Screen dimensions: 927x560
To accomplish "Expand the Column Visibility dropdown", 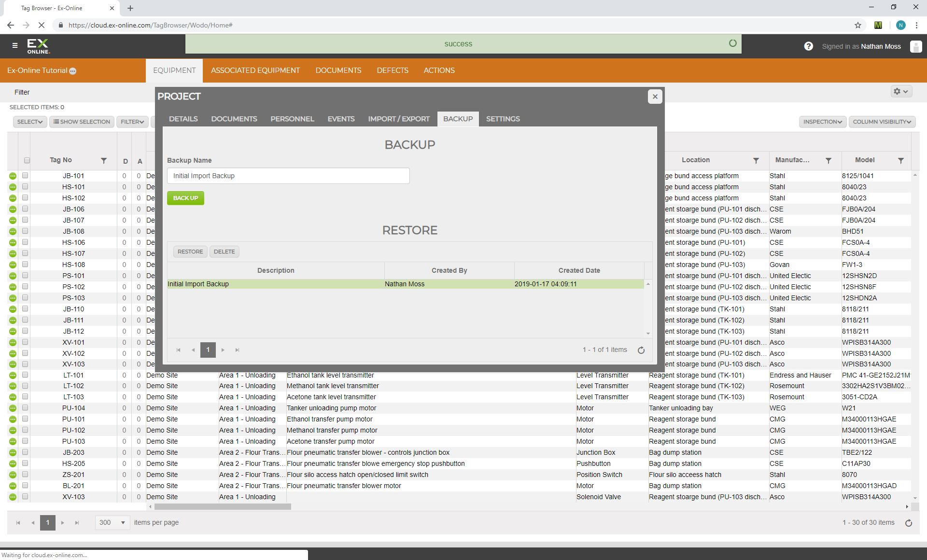I will 882,122.
